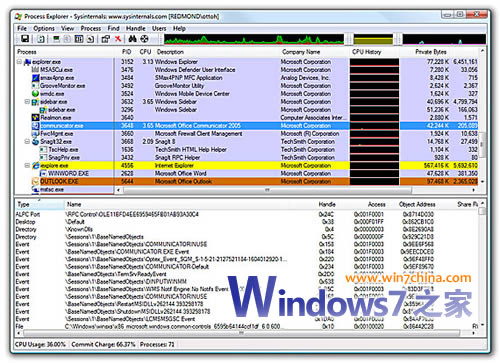Sort lower pane by Object Address column
This screenshot has width=500, height=363.
417,204
